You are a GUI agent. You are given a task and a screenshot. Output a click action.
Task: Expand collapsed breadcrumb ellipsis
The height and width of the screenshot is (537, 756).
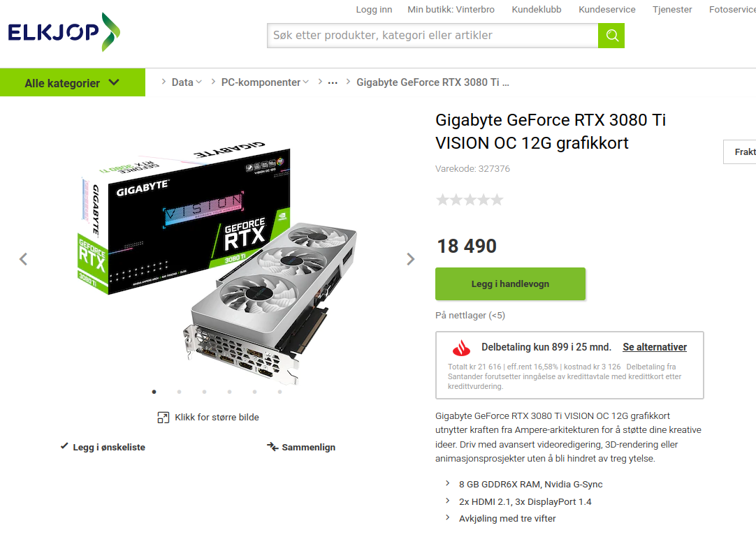pyautogui.click(x=333, y=83)
